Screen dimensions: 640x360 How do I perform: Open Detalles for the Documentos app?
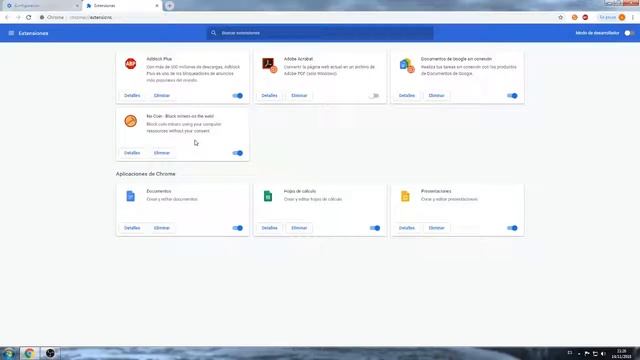[132, 228]
